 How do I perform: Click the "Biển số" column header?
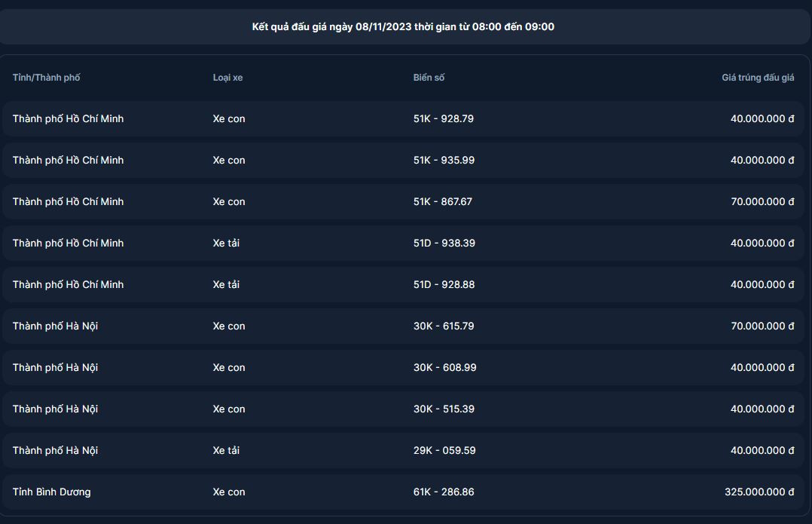click(429, 78)
